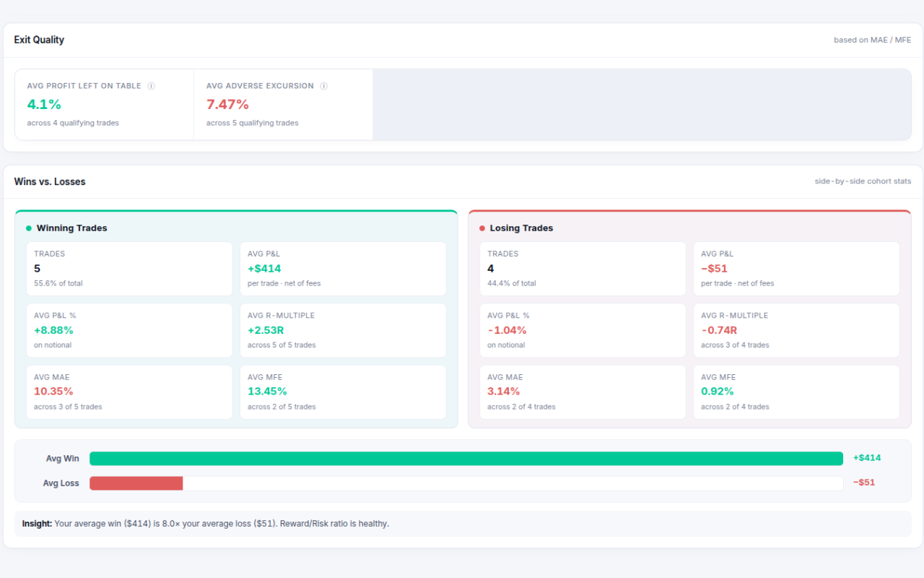
Task: Click 'across 3 of 5 trades' note
Action: tap(68, 407)
